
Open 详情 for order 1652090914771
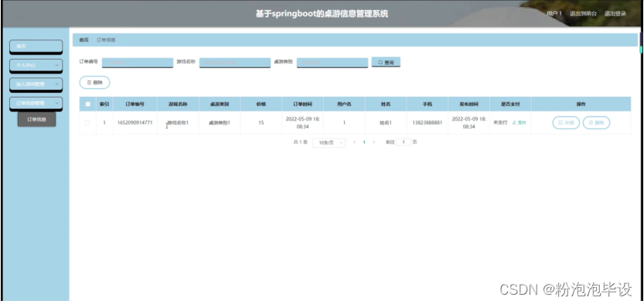(566, 122)
